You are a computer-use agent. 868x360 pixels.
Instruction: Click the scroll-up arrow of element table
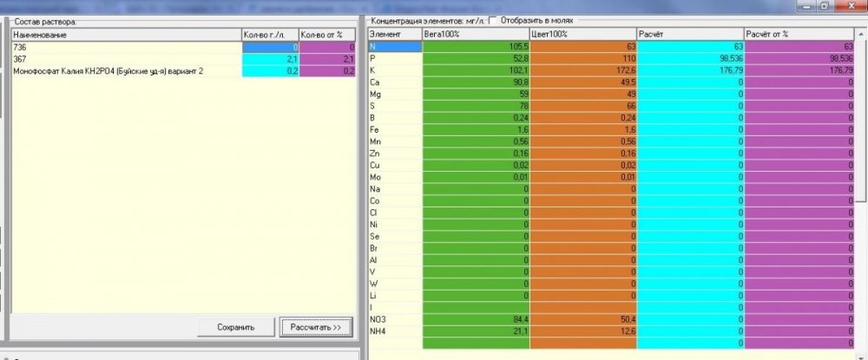(861, 34)
